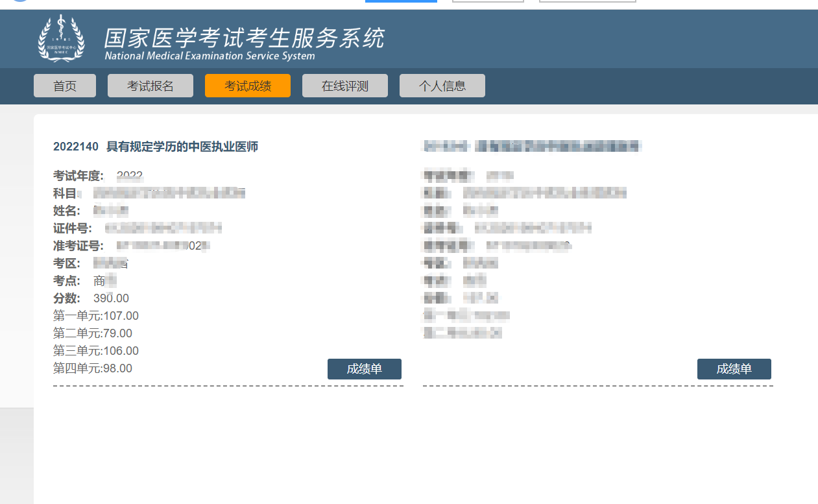
Task: Click the first outlined button at top
Action: pos(487,1)
